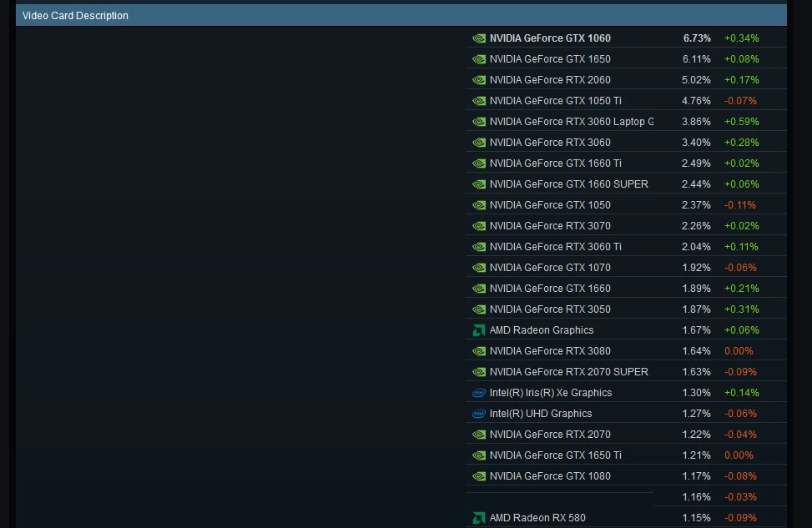Click the AMD logo beside AMD Radeon Graphics

pos(479,330)
